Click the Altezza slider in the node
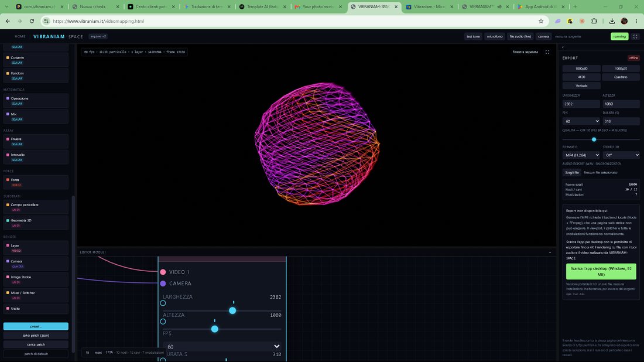 click(x=222, y=329)
